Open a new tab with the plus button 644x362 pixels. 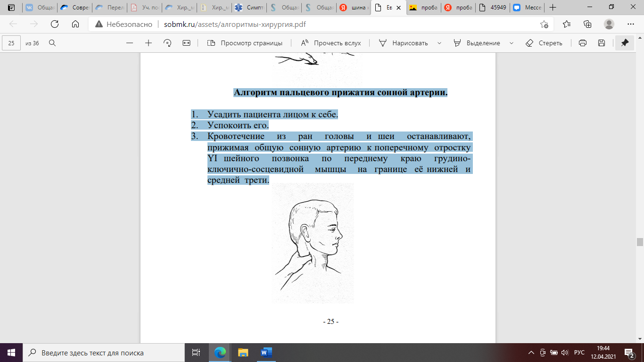(x=553, y=8)
